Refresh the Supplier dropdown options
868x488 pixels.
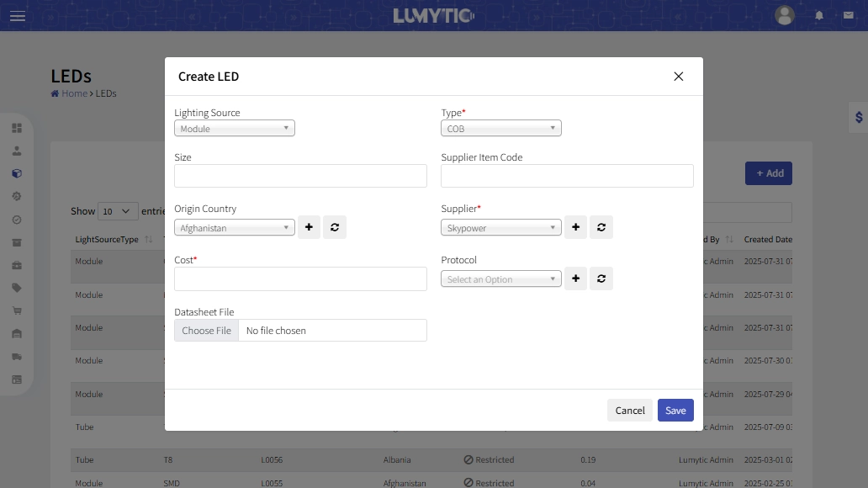601,227
